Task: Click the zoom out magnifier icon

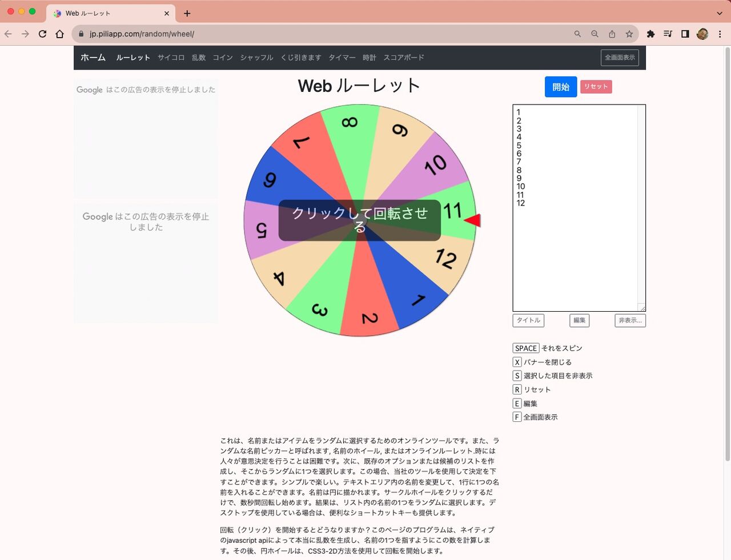Action: click(595, 34)
